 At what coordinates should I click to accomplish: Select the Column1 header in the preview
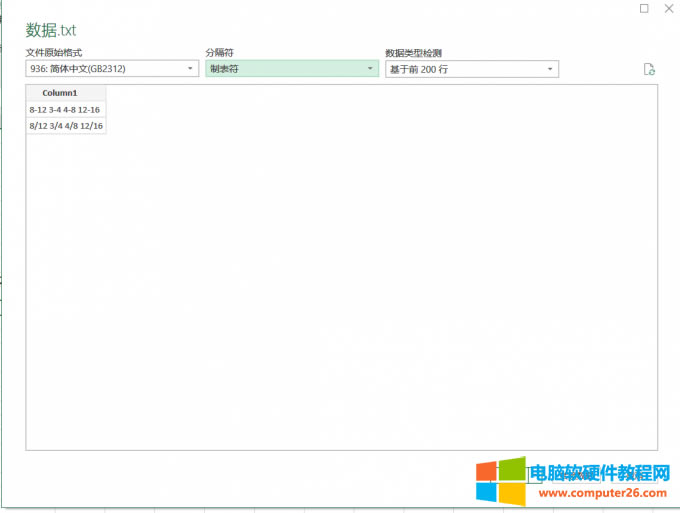pos(66,93)
